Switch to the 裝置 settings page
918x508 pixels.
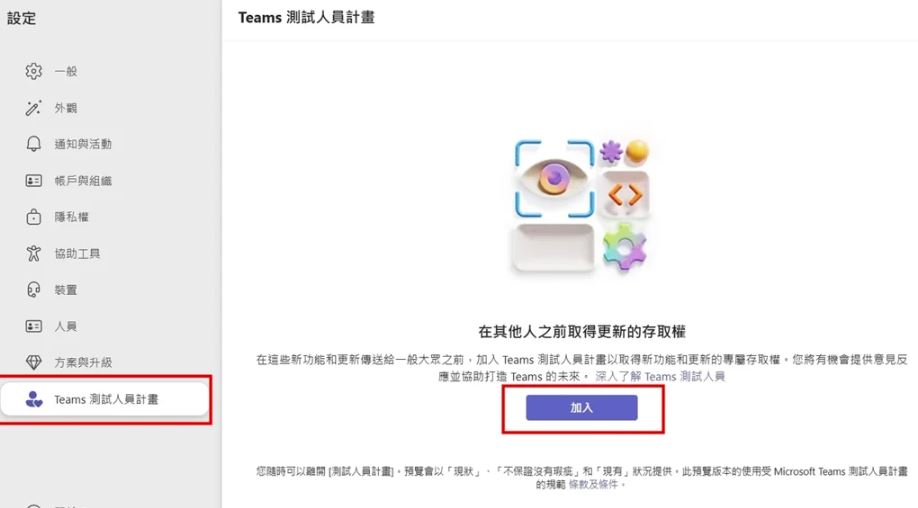66,290
